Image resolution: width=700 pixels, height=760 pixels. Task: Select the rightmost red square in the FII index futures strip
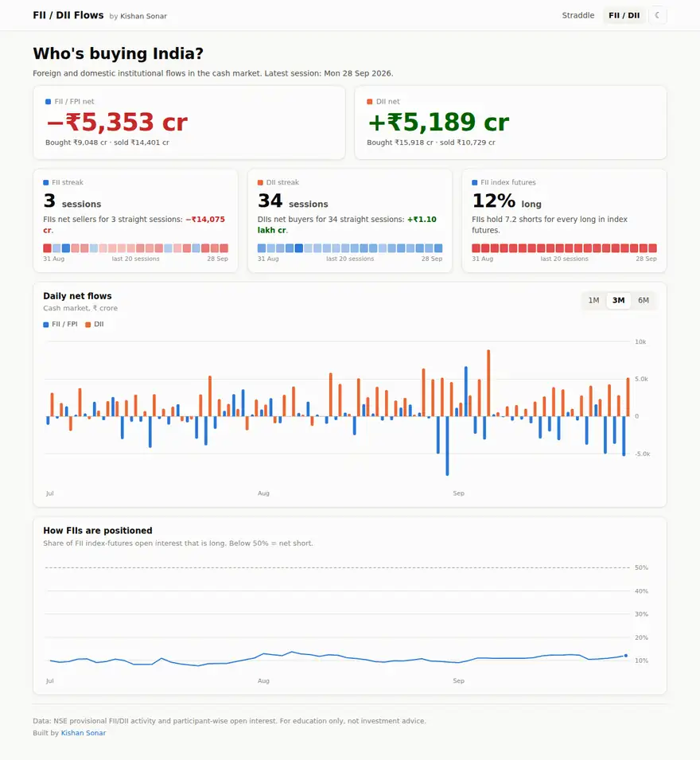pos(652,248)
